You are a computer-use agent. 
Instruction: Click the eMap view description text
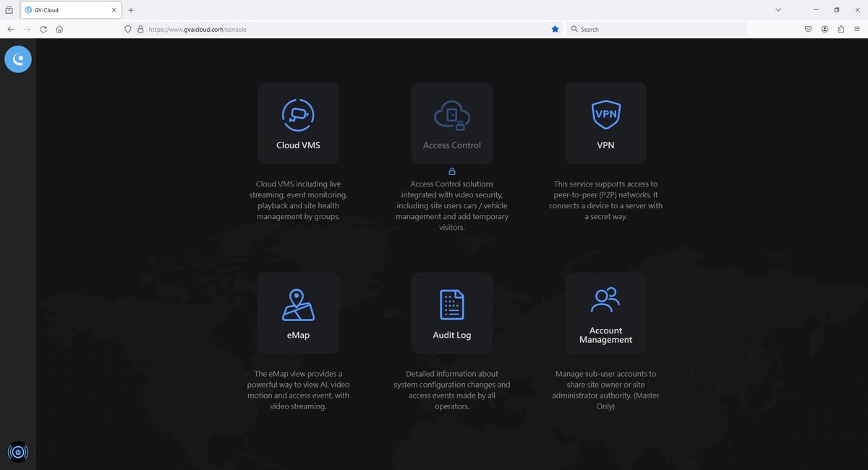[x=298, y=390]
